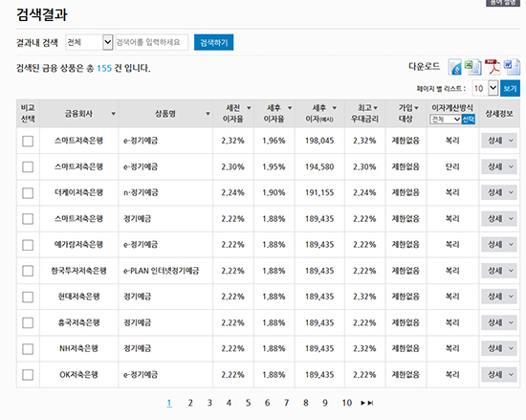Image resolution: width=526 pixels, height=420 pixels.
Task: Select the 194,580 interest value
Action: [x=319, y=166]
